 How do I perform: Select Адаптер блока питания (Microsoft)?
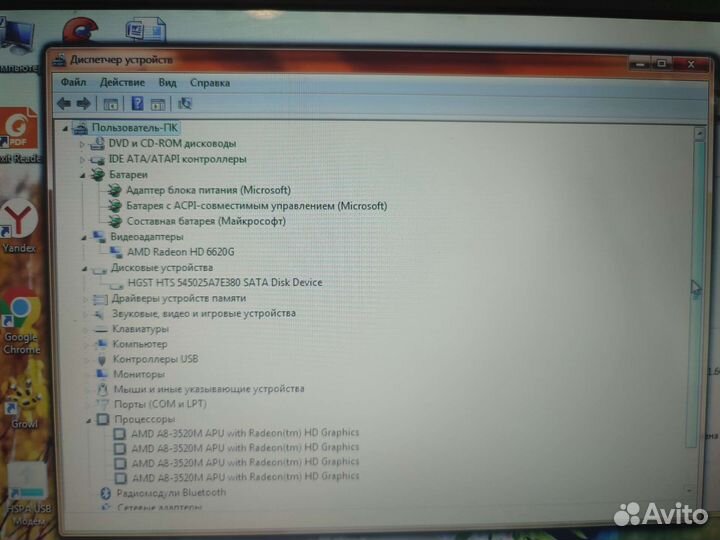(x=208, y=190)
